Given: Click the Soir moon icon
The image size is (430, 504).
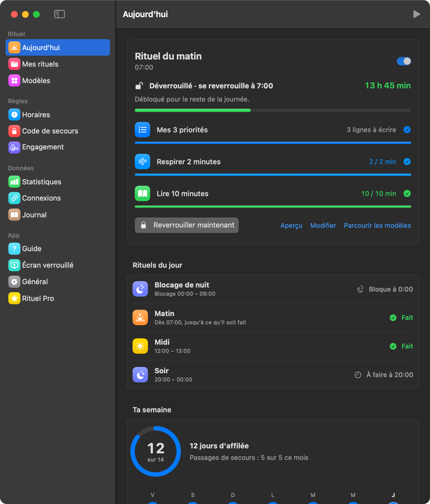Looking at the screenshot, I should (140, 374).
